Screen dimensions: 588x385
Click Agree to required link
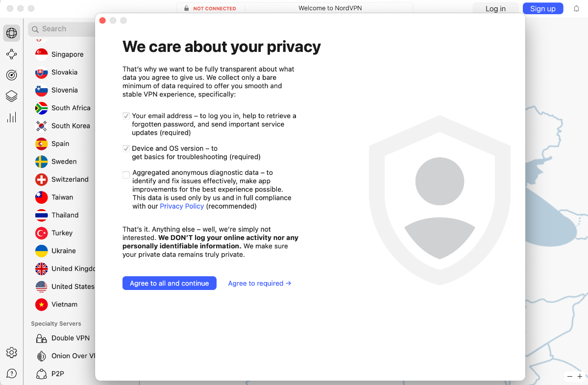click(260, 283)
